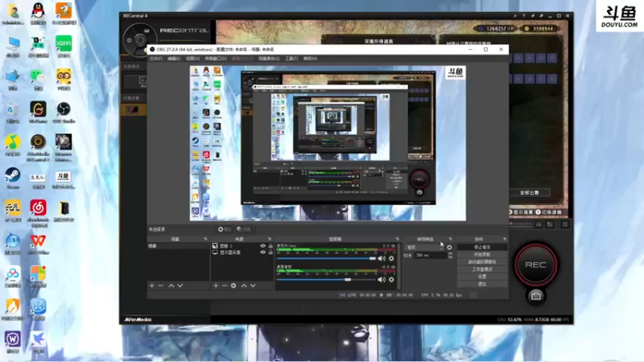Toggle visibility of the 图像 2 source
Screen dimensions: 644x362
click(x=263, y=246)
